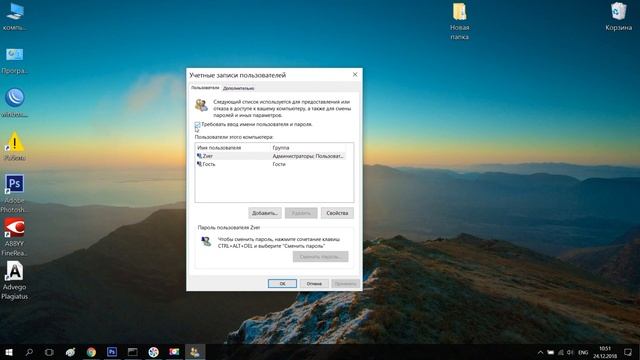Switch to the Пользователи tab
Screen dimensions: 640x360
205,88
